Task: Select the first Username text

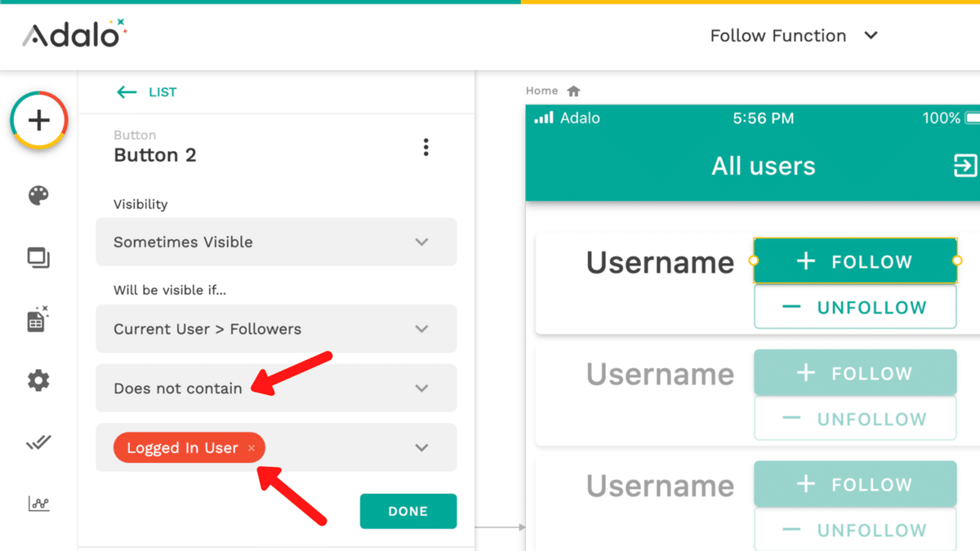Action: pos(660,262)
